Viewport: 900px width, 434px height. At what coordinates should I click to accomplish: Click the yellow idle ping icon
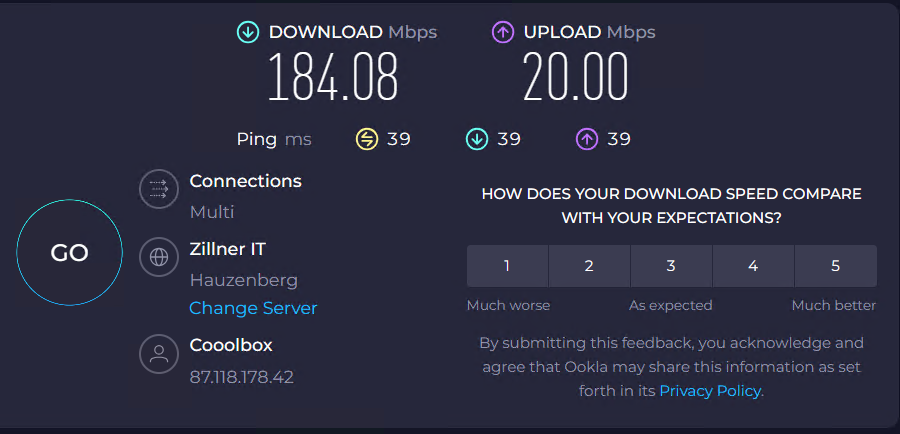pos(367,139)
